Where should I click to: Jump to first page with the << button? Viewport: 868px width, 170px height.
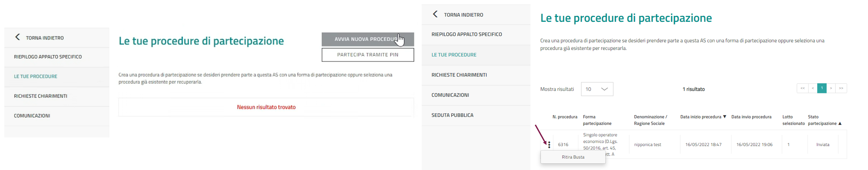[x=802, y=88]
